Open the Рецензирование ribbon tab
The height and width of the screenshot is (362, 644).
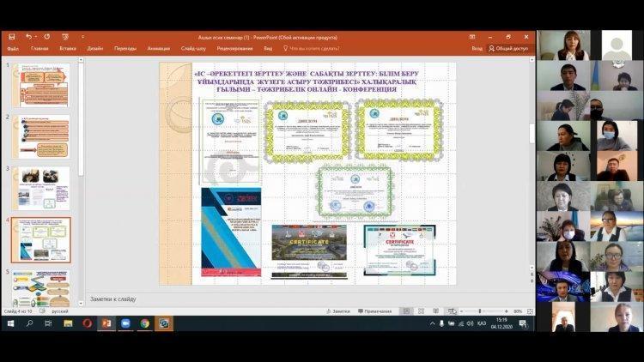pos(234,48)
